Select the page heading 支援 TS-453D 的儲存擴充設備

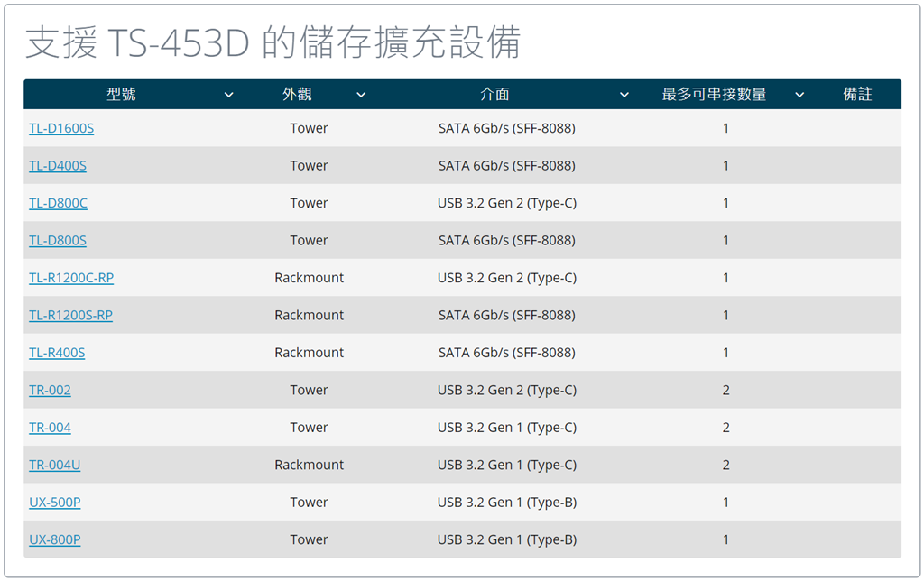(273, 42)
